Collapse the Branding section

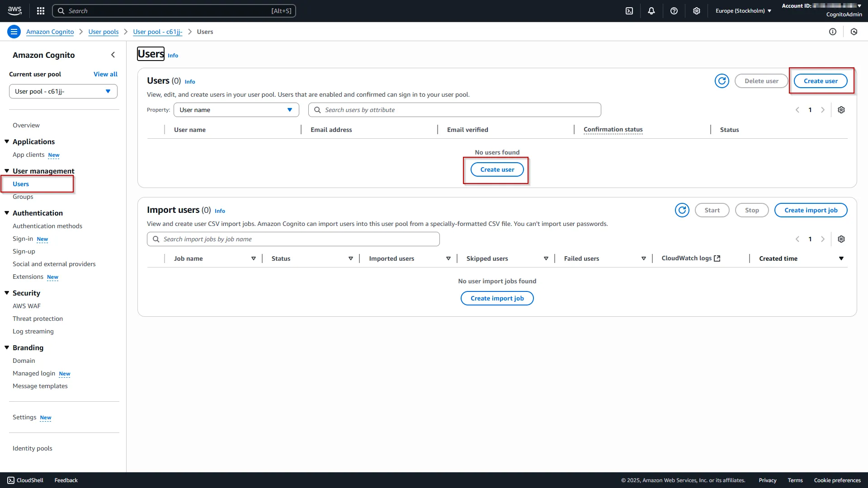[7, 347]
